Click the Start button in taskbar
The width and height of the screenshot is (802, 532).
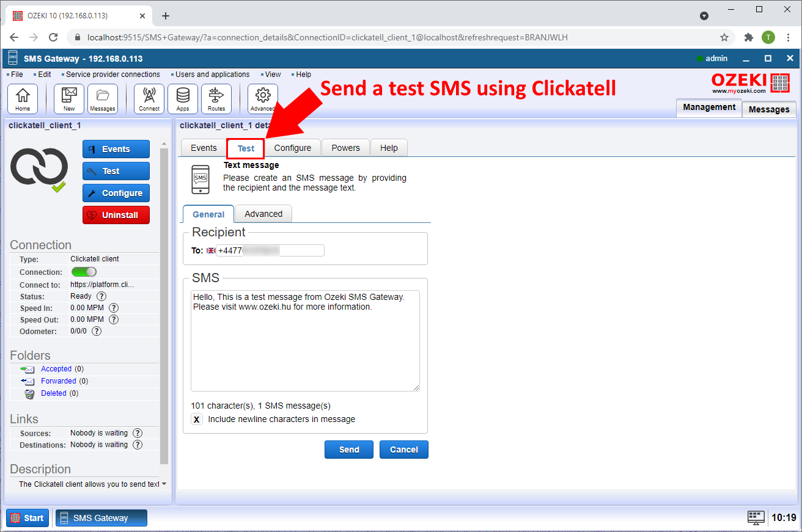click(x=28, y=518)
